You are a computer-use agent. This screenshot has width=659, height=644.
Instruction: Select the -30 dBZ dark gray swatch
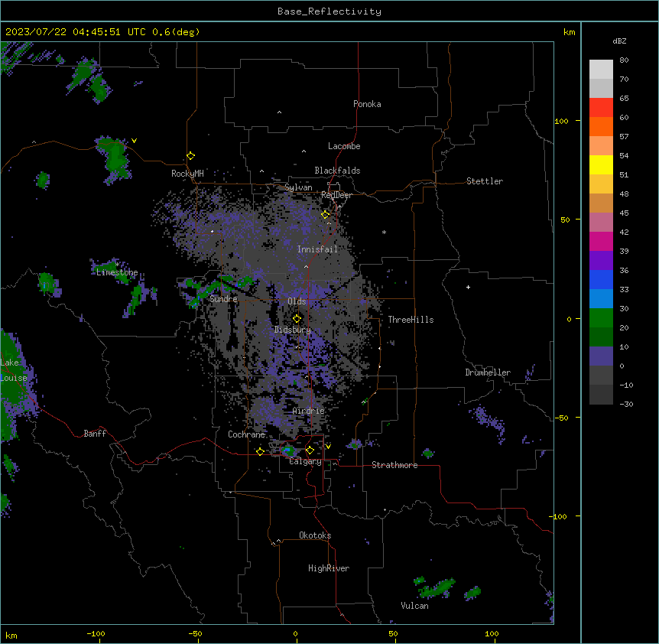[x=601, y=395]
